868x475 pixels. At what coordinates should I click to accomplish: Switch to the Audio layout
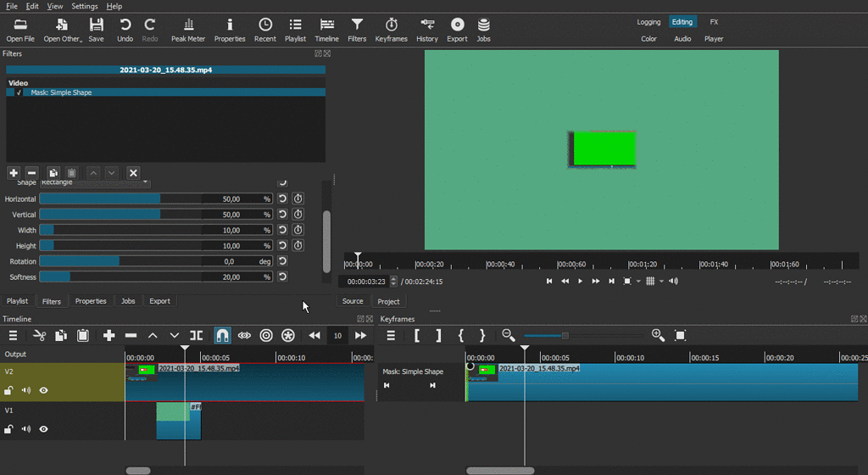[682, 39]
